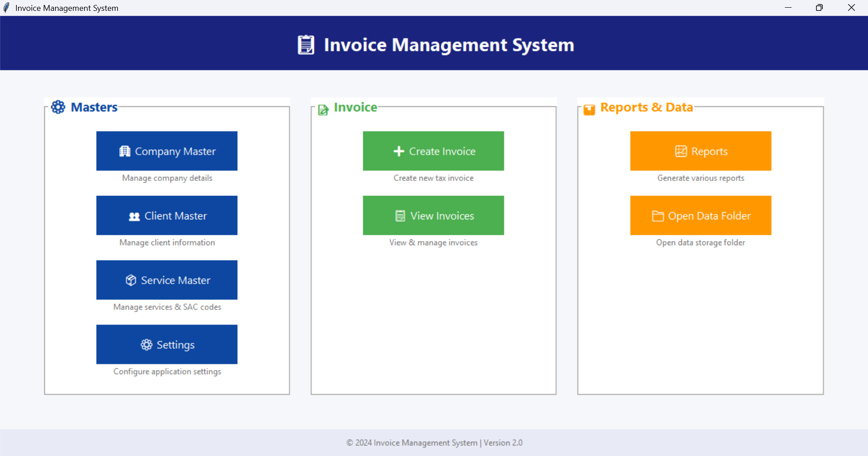The height and width of the screenshot is (456, 868).
Task: Click the Invoice section edit-document icon
Action: tap(323, 110)
